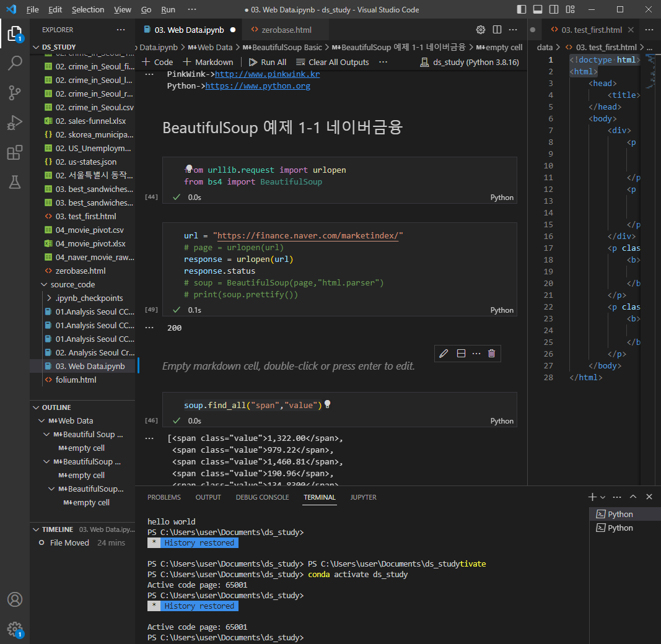Open the Source Control view
This screenshot has width=661, height=644.
15,93
